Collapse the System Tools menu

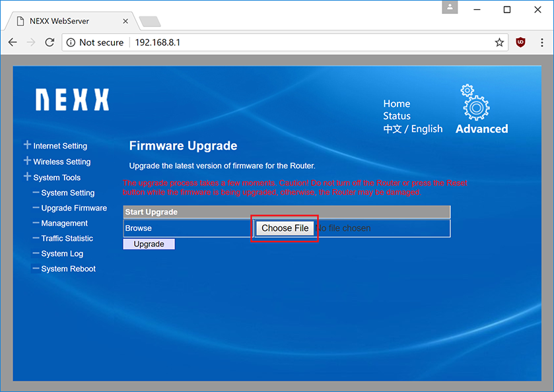click(x=52, y=178)
